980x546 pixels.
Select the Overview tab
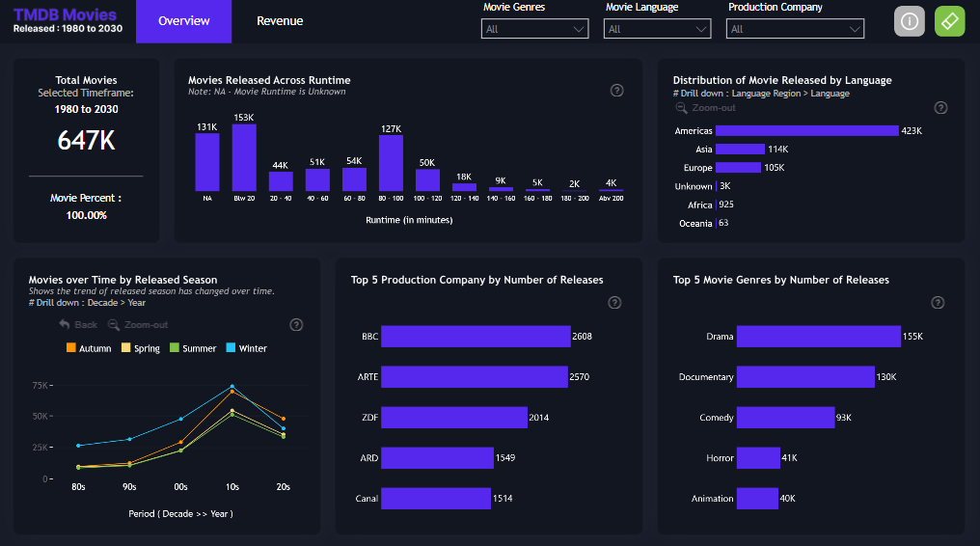point(183,21)
